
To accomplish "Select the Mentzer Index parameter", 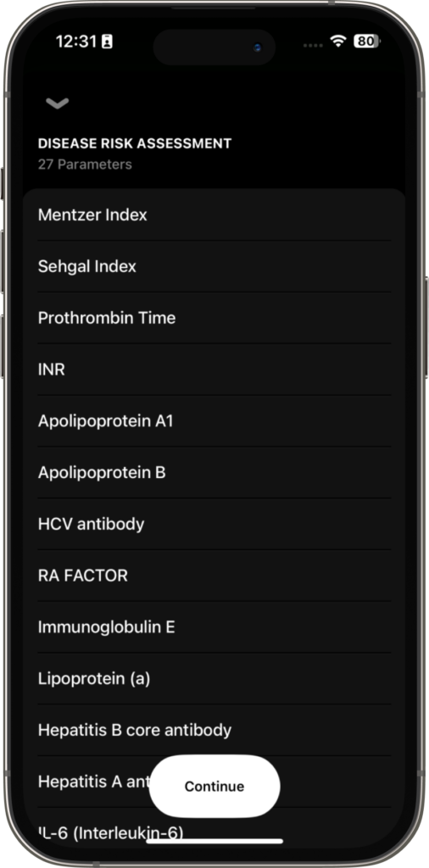I will (214, 214).
